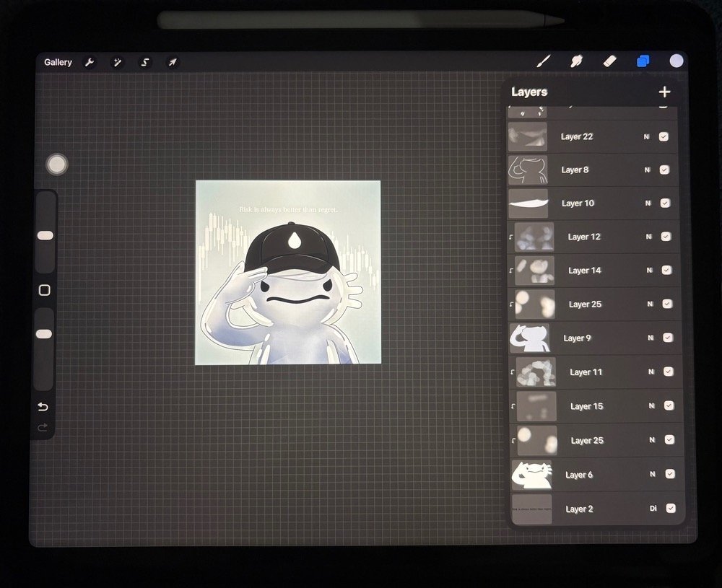Select the Paint brush tool
The image size is (722, 588).
(544, 61)
